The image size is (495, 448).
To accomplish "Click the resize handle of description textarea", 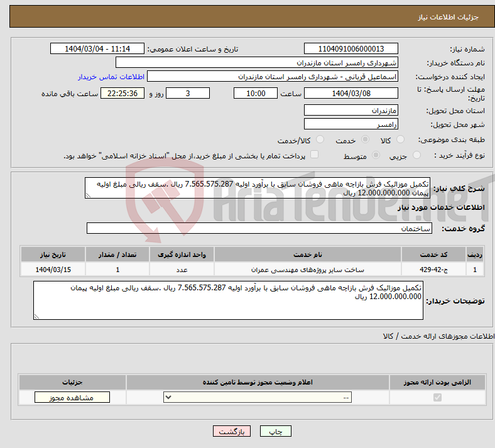I will (x=88, y=195).
